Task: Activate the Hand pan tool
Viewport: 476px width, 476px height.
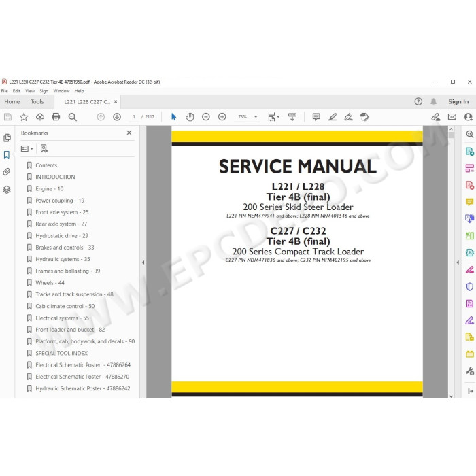Action: [190, 117]
